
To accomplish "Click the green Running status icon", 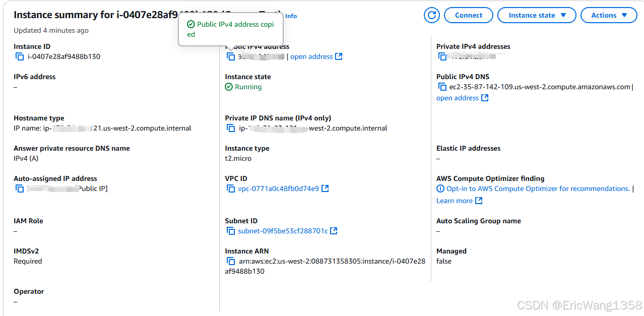I will coord(229,87).
